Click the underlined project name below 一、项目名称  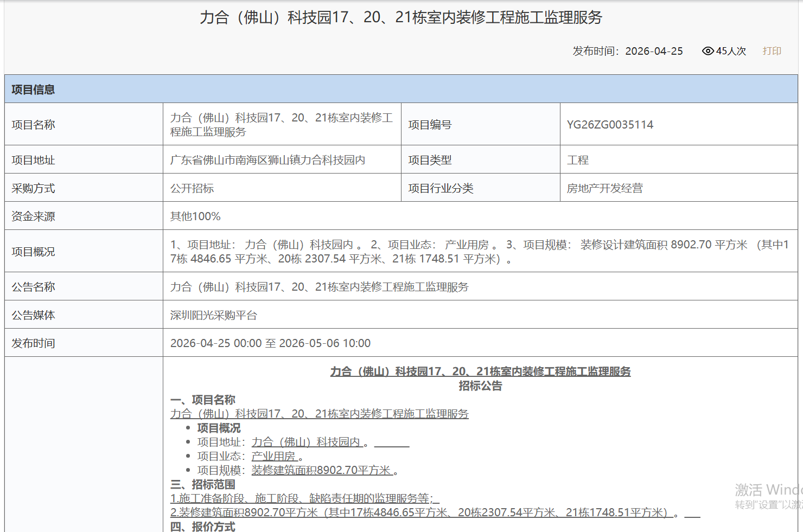(x=320, y=414)
